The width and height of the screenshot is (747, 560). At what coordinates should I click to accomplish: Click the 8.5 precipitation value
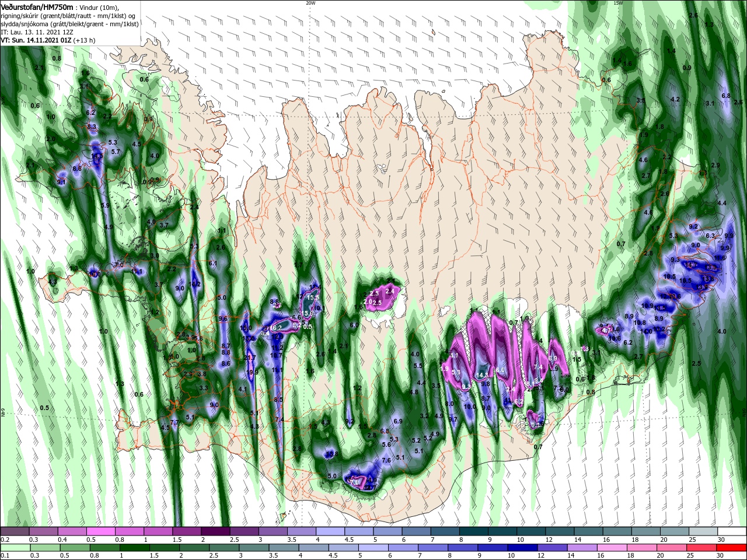click(278, 400)
